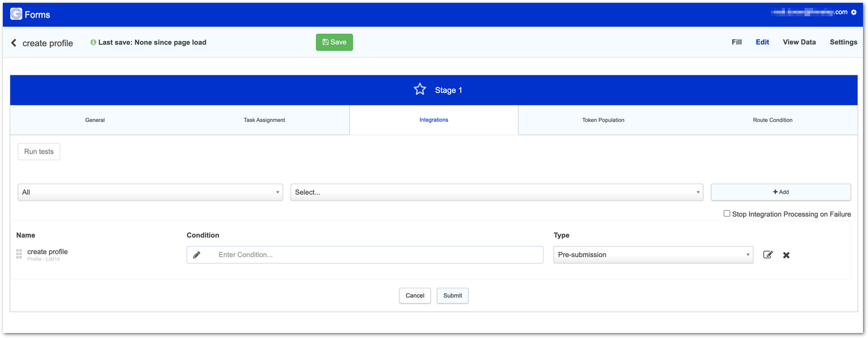Open the Select... integration dropdown
The height and width of the screenshot is (338, 868).
pos(497,192)
